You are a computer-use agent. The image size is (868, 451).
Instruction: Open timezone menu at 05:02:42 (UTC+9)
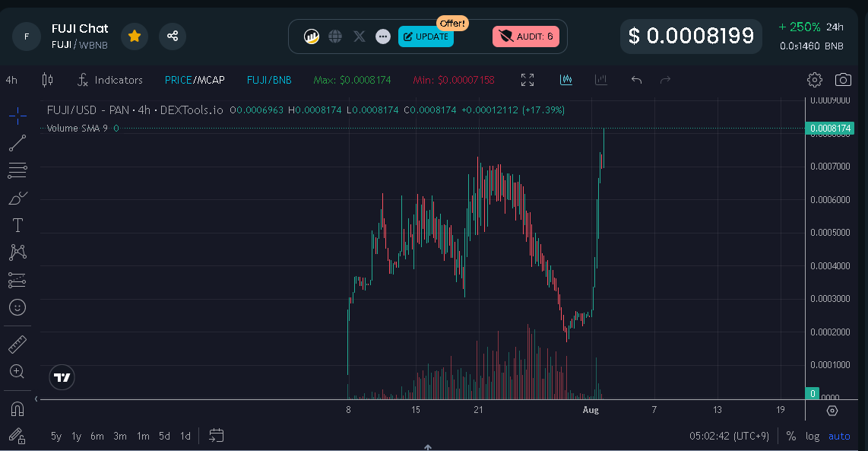pos(729,436)
